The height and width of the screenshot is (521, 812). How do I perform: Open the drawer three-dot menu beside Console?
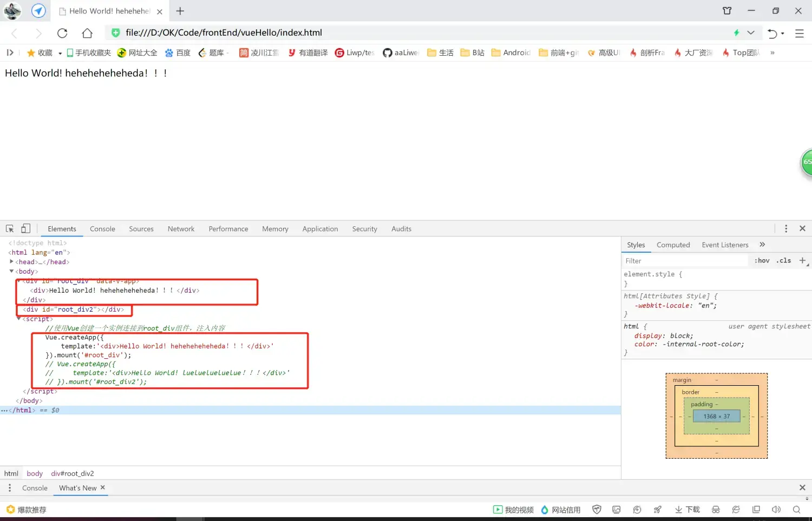pos(10,487)
